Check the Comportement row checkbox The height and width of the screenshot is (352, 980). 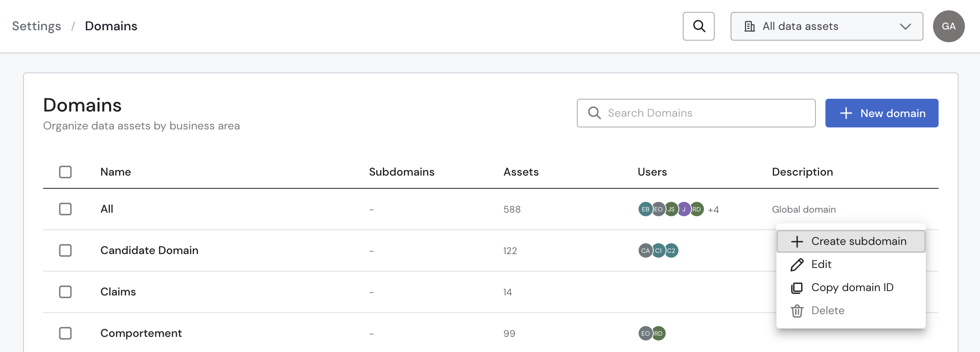65,333
